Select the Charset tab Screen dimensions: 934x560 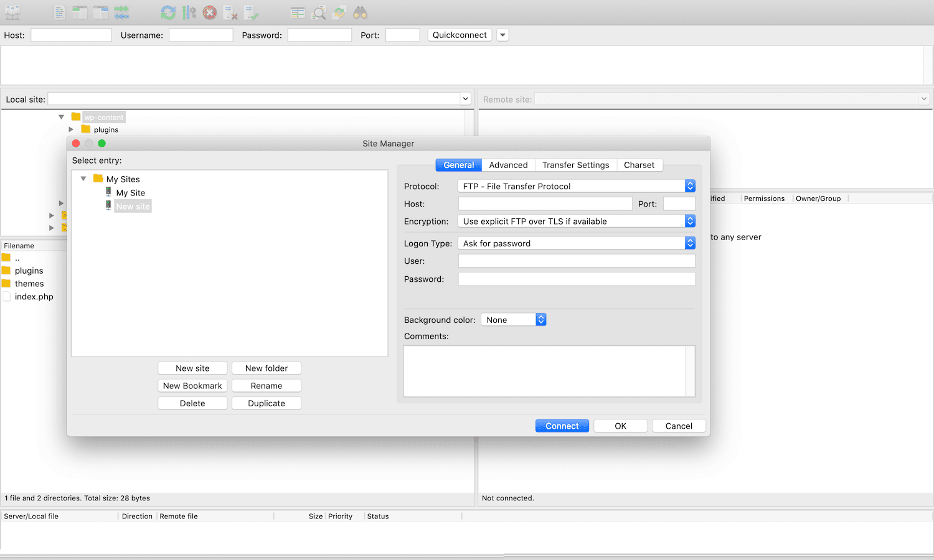point(639,165)
